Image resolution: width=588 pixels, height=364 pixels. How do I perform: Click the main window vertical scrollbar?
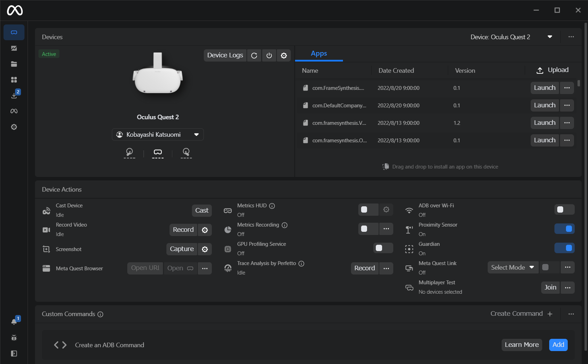tap(586, 187)
